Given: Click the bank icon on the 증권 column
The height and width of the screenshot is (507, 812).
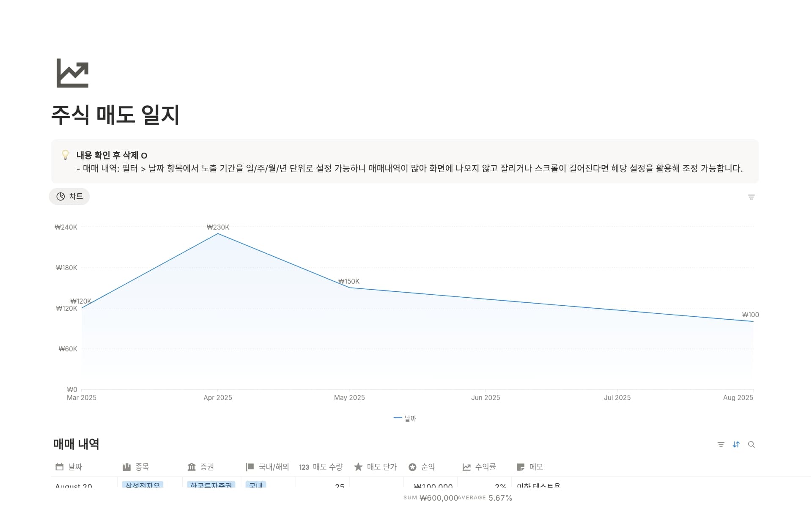Looking at the screenshot, I should pyautogui.click(x=192, y=467).
